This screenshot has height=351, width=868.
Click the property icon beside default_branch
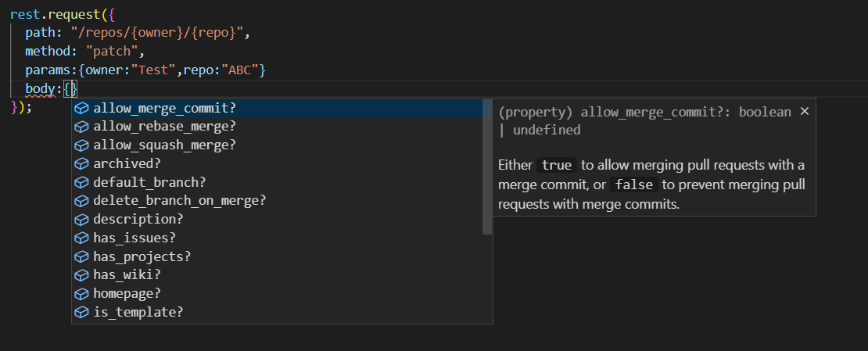[81, 182]
